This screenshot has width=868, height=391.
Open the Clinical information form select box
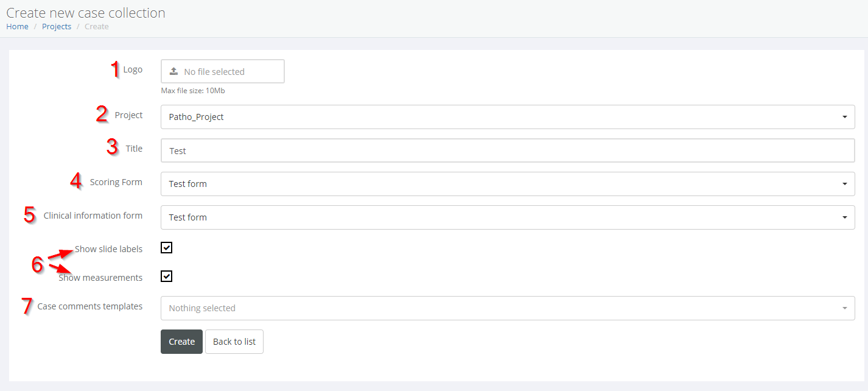click(499, 217)
